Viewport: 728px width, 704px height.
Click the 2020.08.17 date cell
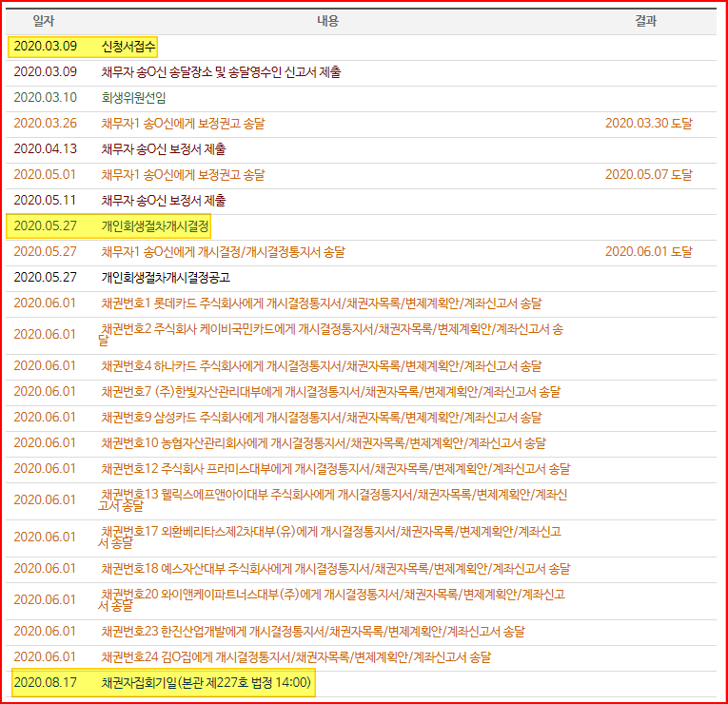(45, 683)
